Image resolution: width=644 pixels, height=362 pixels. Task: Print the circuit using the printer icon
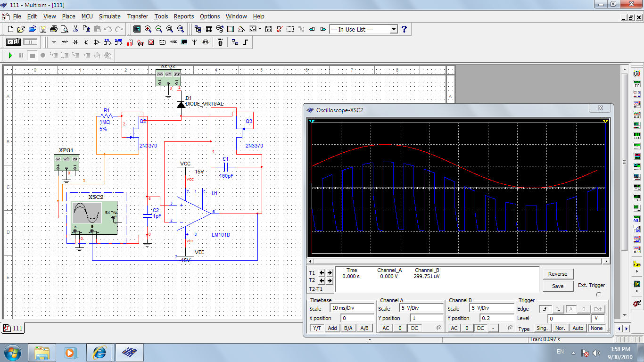[x=54, y=29]
